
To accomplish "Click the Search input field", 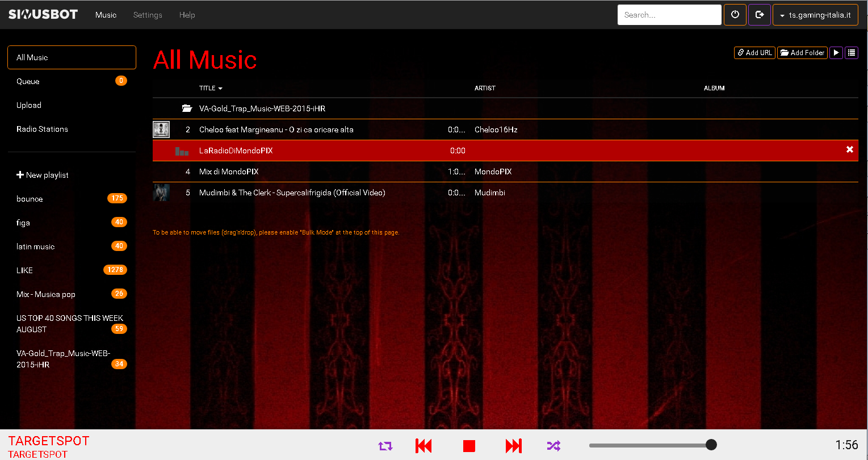I will click(669, 15).
